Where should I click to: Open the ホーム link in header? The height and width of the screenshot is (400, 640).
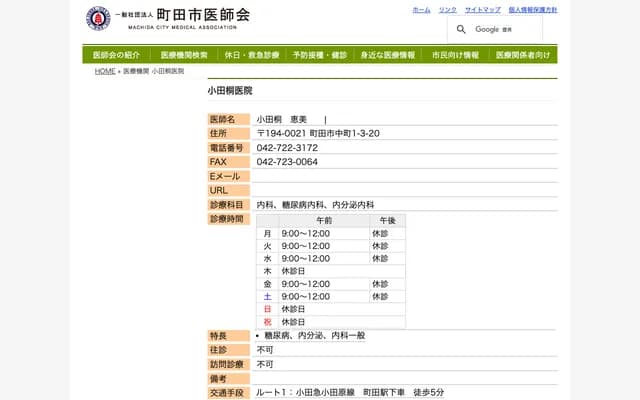tap(421, 9)
